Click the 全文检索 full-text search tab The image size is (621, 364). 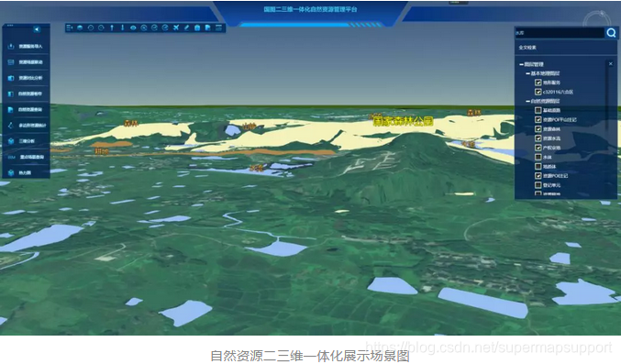pos(527,48)
